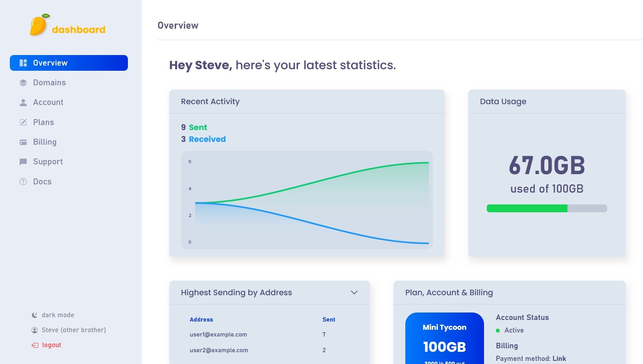This screenshot has width=643, height=364.
Task: Click the Docs question mark icon
Action: click(x=23, y=182)
